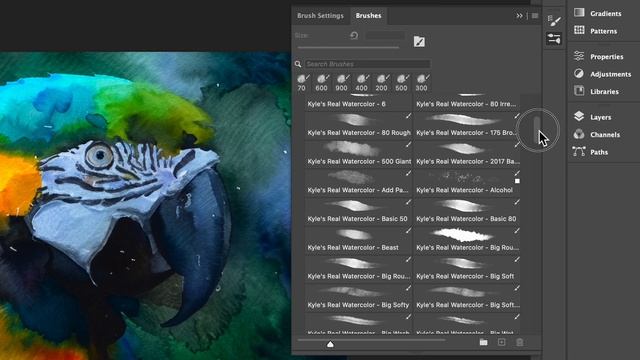Viewport: 640px width, 360px height.
Task: Toggle brush settings panel pencil icon
Action: coord(419,41)
